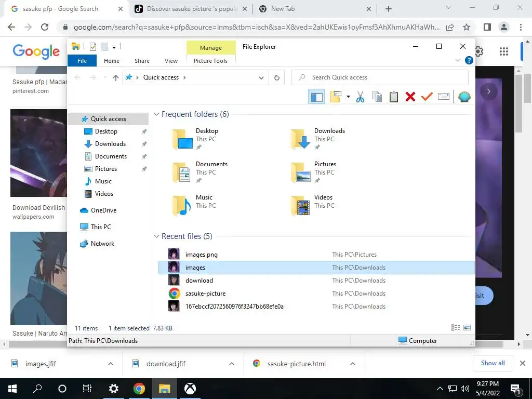The width and height of the screenshot is (532, 399).
Task: Select sasuke-picture Chrome file in Recent files
Action: coord(316,294)
